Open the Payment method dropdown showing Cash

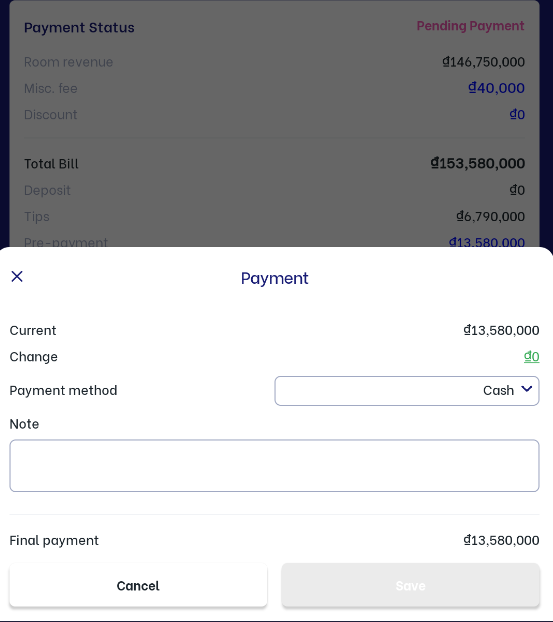pyautogui.click(x=407, y=391)
